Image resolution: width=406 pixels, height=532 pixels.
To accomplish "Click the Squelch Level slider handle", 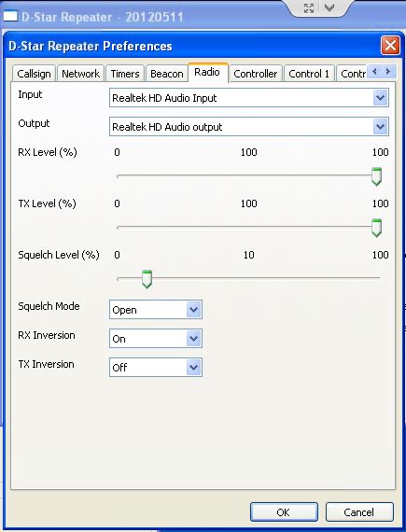I will [x=147, y=279].
